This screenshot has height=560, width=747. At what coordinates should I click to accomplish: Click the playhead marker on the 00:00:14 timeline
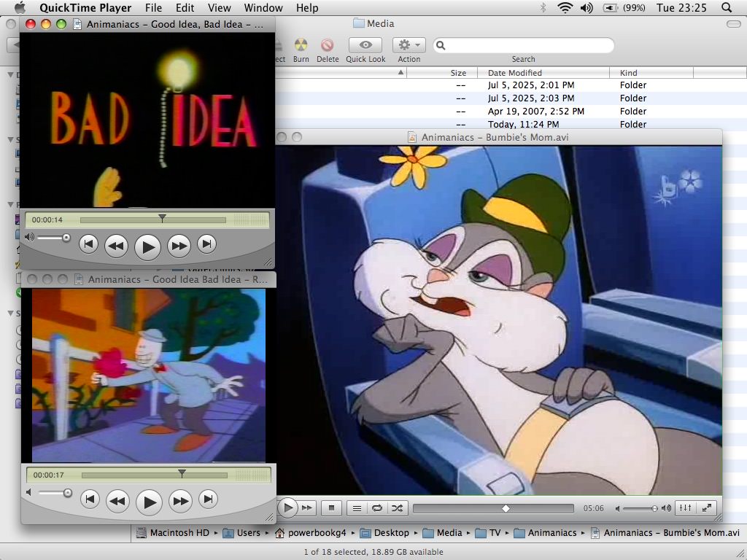point(162,218)
